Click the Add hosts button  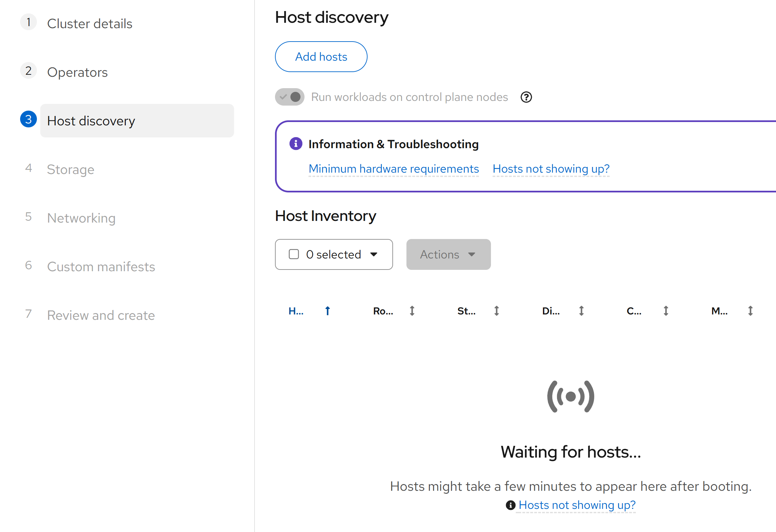tap(321, 57)
